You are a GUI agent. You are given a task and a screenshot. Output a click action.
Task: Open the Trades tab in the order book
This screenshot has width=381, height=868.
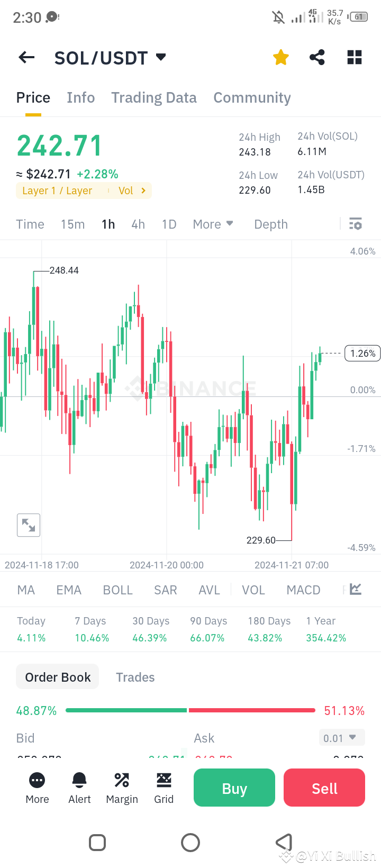(135, 677)
